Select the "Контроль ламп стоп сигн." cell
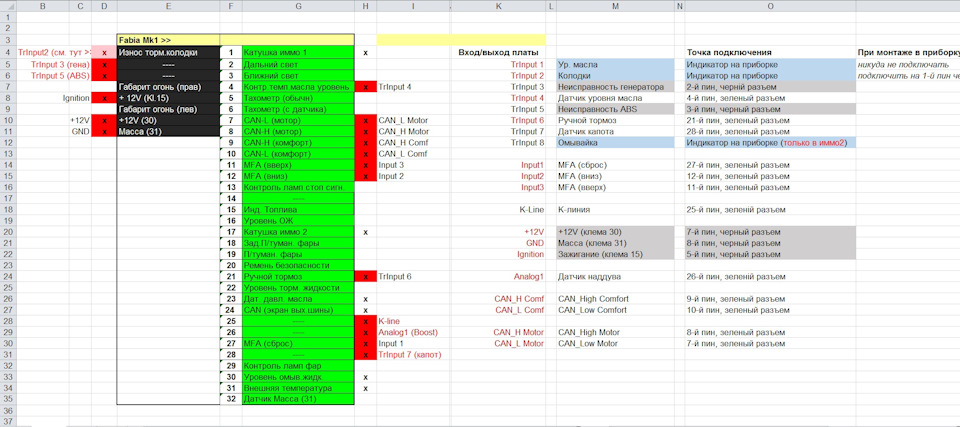 [298, 187]
